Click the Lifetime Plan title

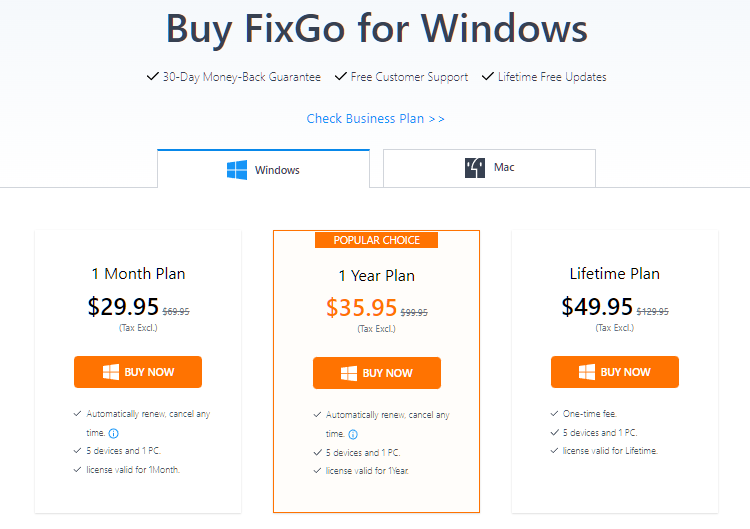pos(615,274)
